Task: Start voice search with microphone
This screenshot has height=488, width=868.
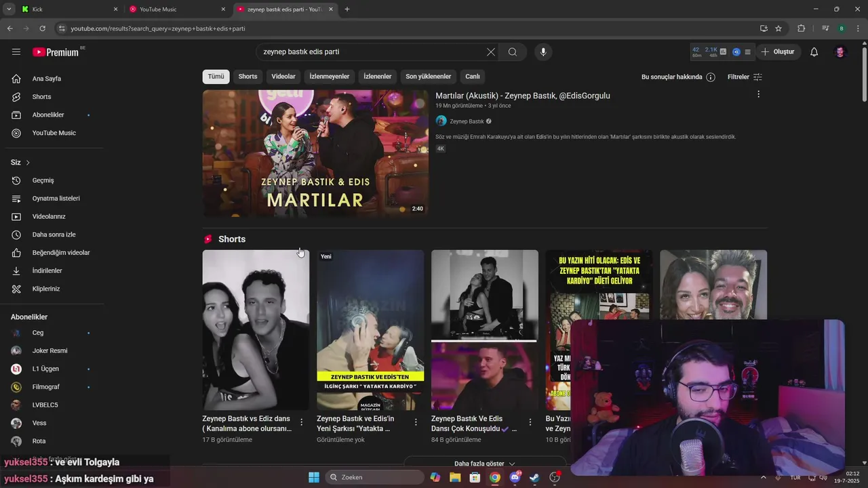Action: pos(543,52)
